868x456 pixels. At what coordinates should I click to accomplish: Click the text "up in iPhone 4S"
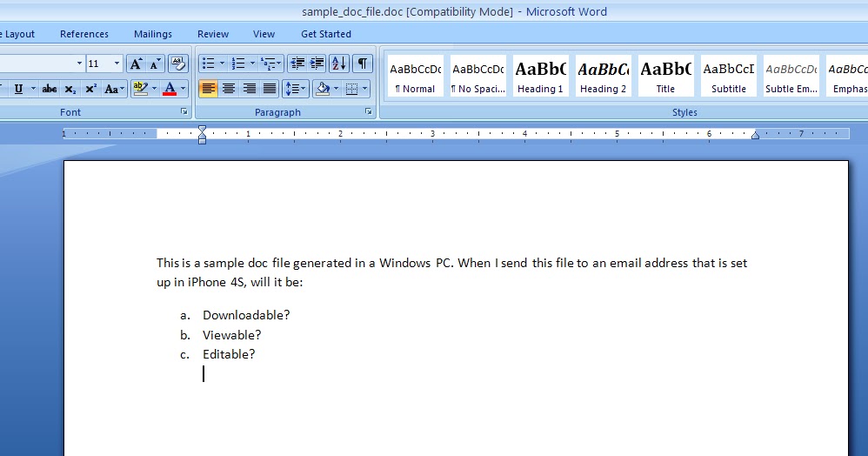tap(200, 282)
